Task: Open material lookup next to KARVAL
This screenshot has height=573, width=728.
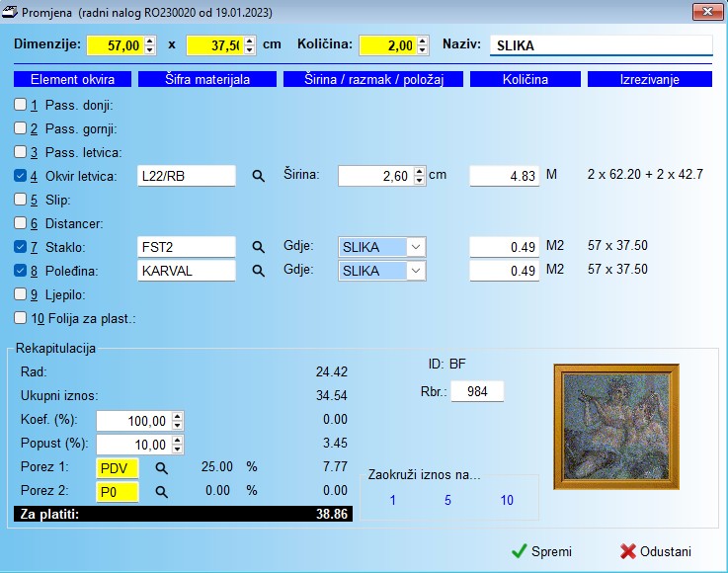Action: [259, 270]
